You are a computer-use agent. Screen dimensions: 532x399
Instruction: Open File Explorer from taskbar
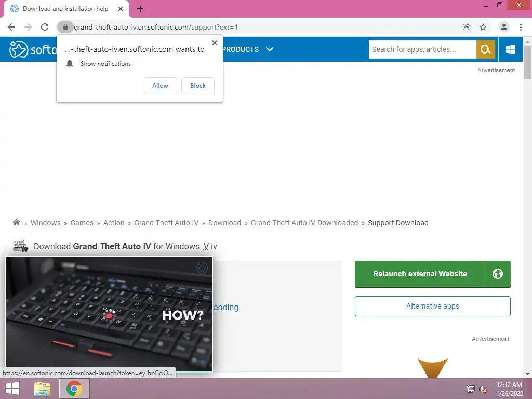pos(42,389)
